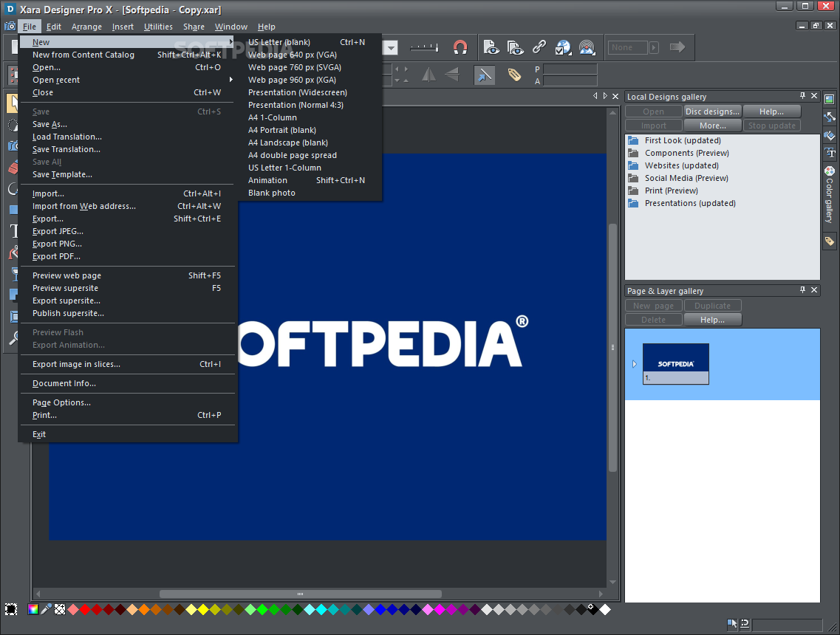The width and height of the screenshot is (840, 635).
Task: Pin the Local Designs gallery panel
Action: [x=802, y=96]
